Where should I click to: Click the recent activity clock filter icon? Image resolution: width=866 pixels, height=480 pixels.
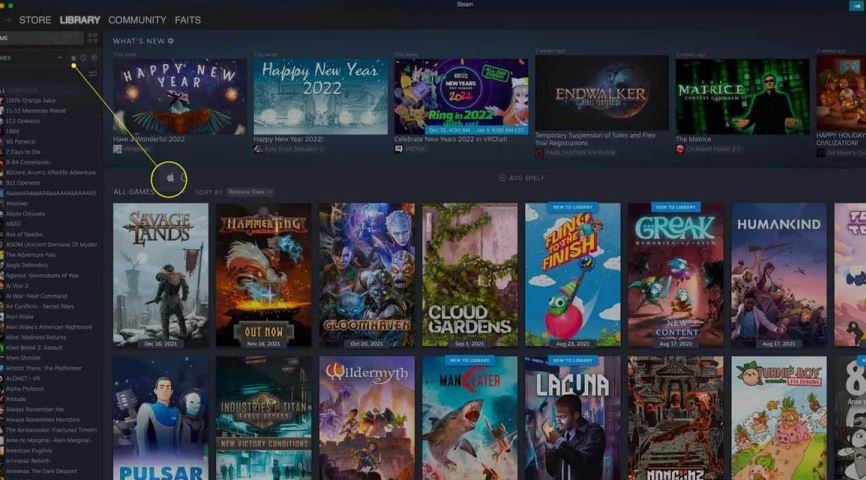83,58
